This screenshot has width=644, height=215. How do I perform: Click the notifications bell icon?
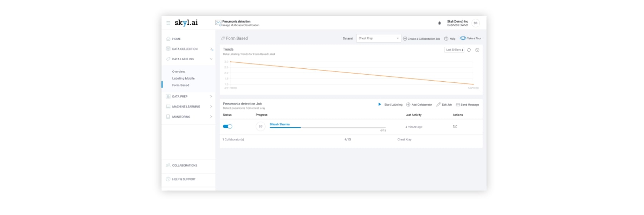pos(439,23)
